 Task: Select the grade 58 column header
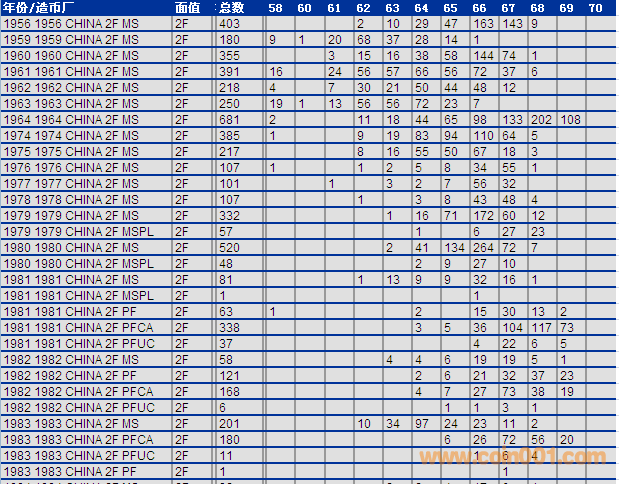[x=275, y=7]
